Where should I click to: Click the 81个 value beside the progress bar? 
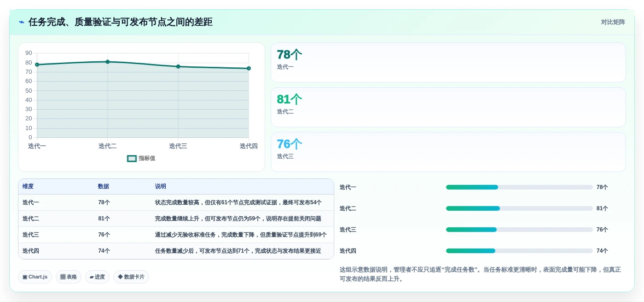click(602, 208)
